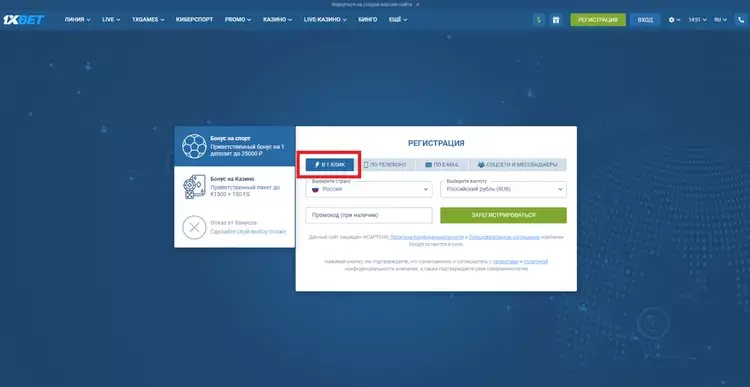Click the Вернуться на старую версию сайта link

point(372,4)
